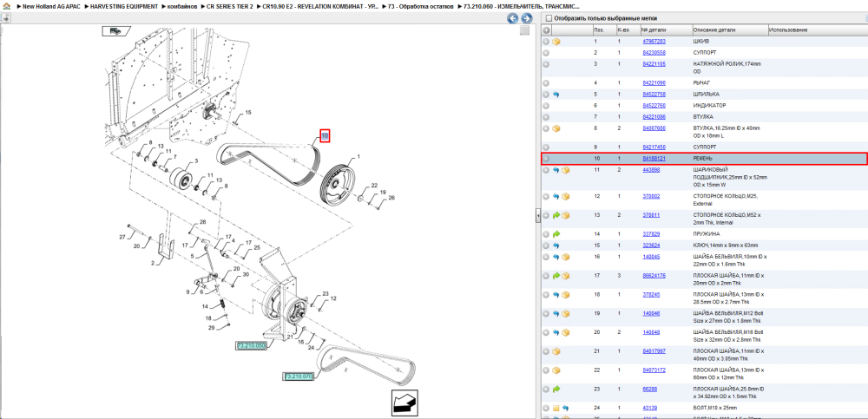Open part number link 66288
The image size is (868, 419).
tap(649, 390)
